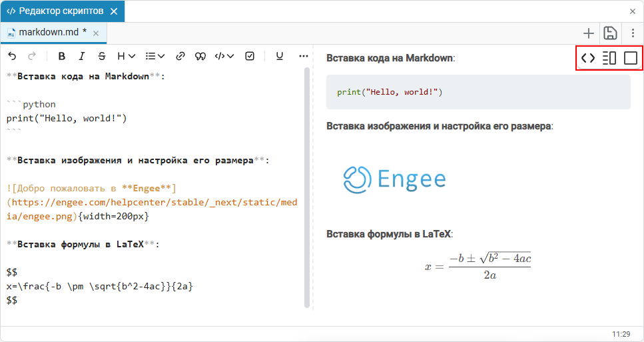Close the Редактор скриптов panel tab
The width and height of the screenshot is (644, 342).
coord(114,11)
